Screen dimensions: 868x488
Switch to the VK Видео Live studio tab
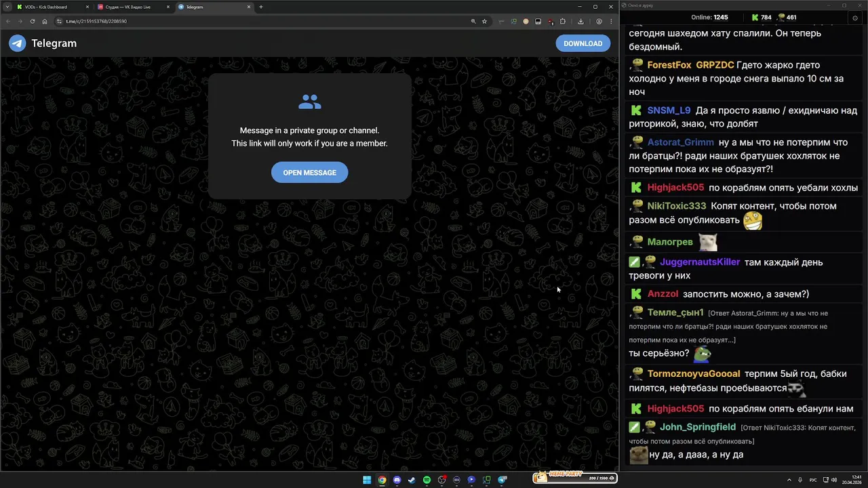[x=133, y=7]
